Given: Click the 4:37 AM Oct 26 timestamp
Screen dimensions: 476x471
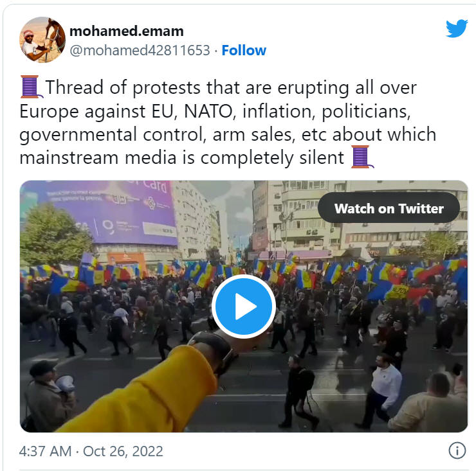Looking at the screenshot, I should (x=91, y=451).
